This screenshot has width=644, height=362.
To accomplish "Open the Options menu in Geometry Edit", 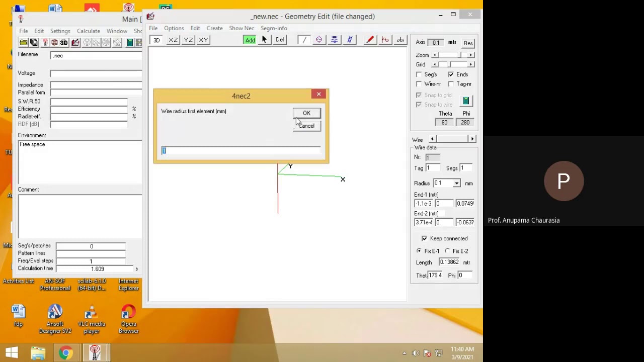I will (x=174, y=28).
